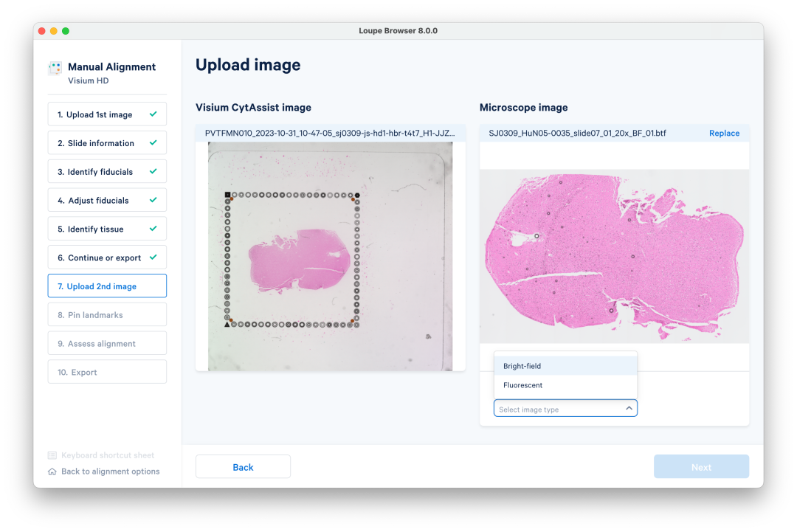This screenshot has height=532, width=797.
Task: Choose Bright-field image type
Action: [565, 366]
